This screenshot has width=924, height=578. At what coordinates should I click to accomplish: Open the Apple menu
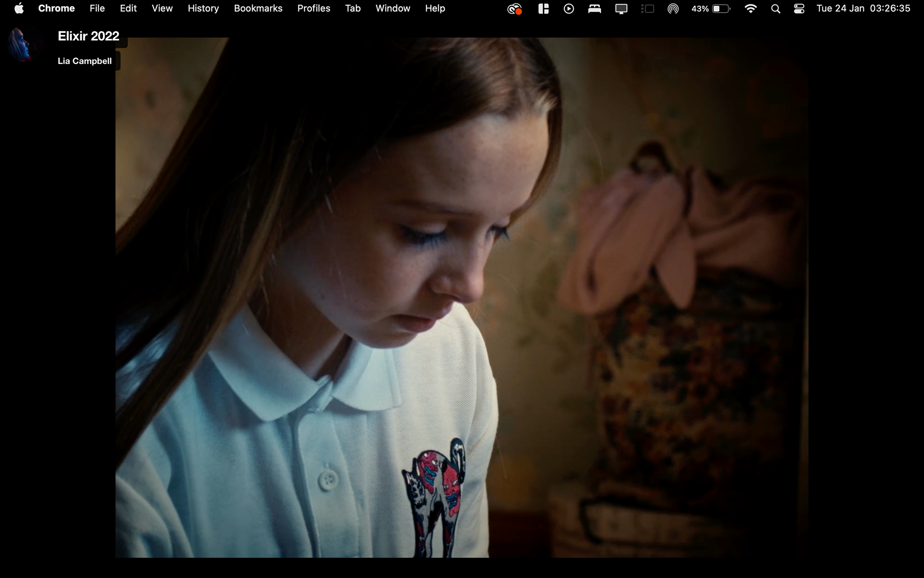19,9
